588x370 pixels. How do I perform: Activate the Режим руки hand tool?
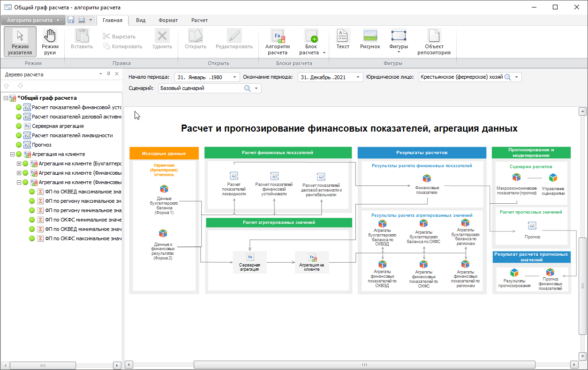point(50,41)
